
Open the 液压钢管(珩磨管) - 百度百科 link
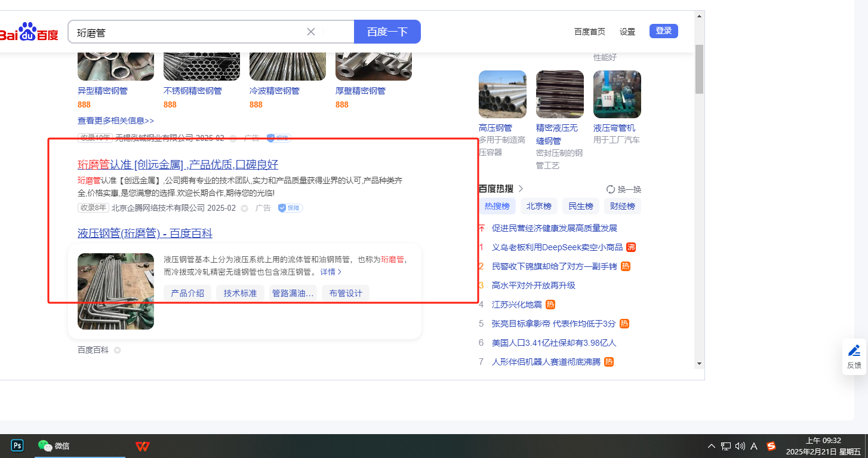145,233
